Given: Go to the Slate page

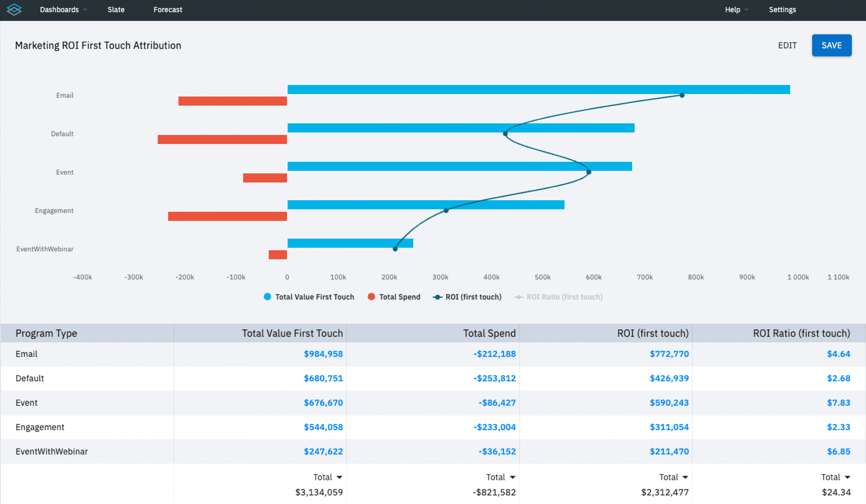Looking at the screenshot, I should [116, 9].
